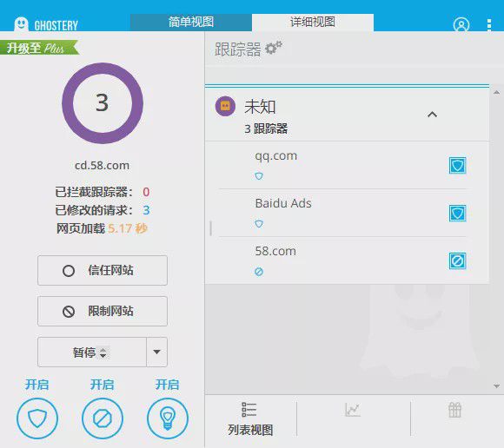Click the 已拦截跟踪器 count 0
This screenshot has height=448, width=504.
[x=146, y=192]
